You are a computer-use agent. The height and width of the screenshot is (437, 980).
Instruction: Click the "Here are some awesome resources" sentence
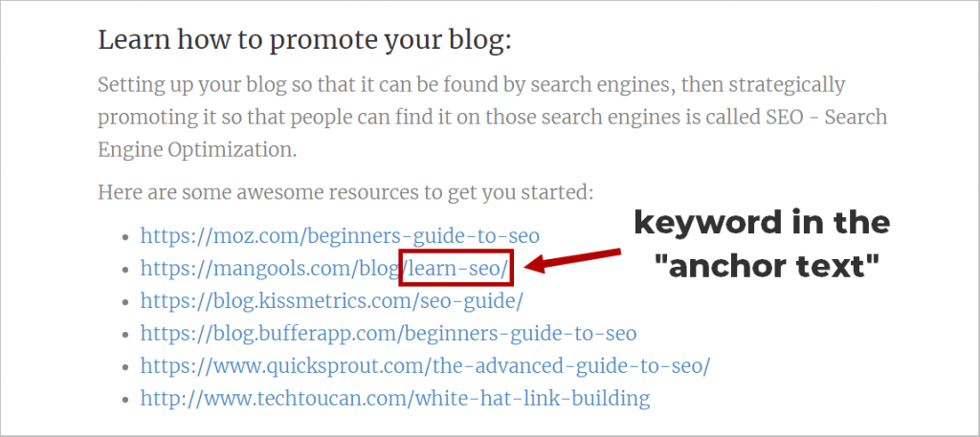pos(345,192)
